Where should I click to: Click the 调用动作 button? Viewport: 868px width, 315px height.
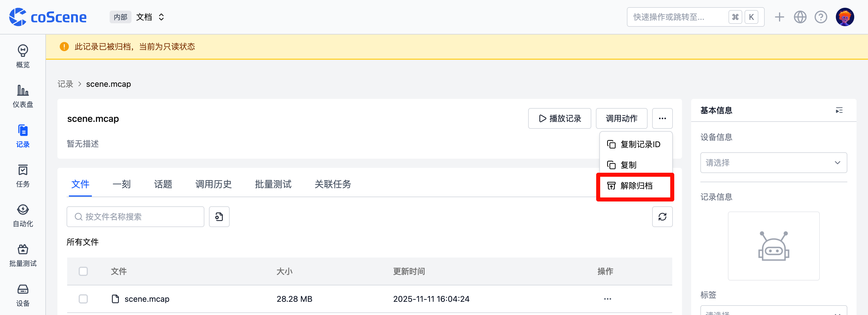pos(621,118)
